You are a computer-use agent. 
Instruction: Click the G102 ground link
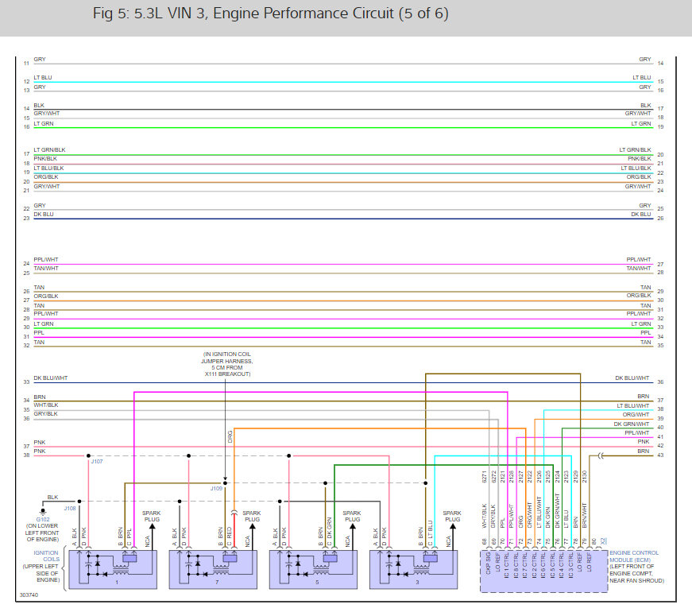pyautogui.click(x=43, y=519)
